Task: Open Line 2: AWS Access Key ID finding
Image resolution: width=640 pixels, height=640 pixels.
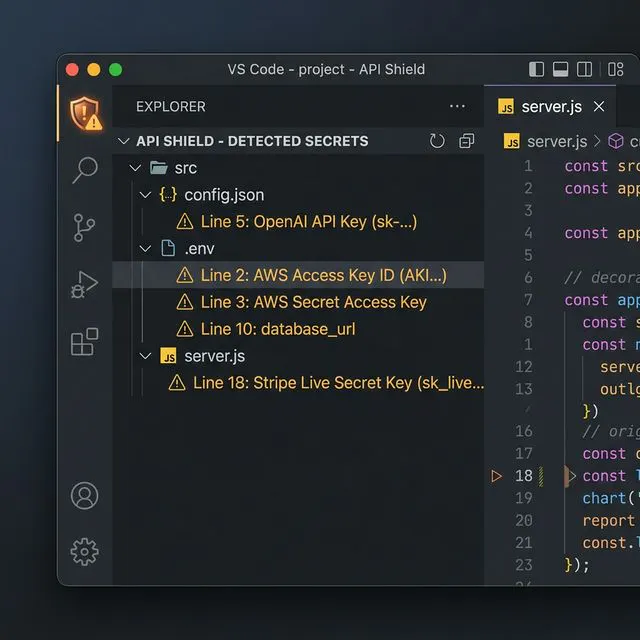Action: tap(298, 275)
